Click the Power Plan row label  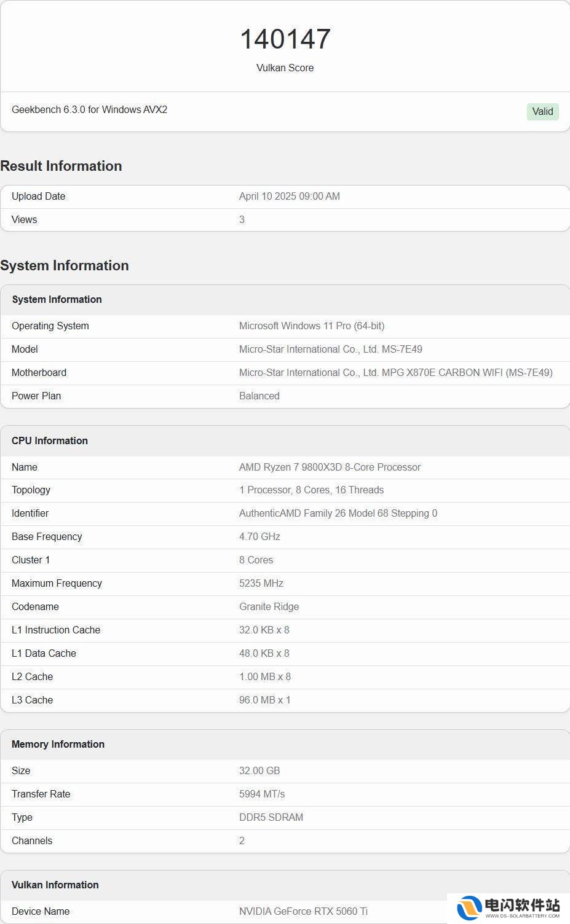pyautogui.click(x=36, y=396)
